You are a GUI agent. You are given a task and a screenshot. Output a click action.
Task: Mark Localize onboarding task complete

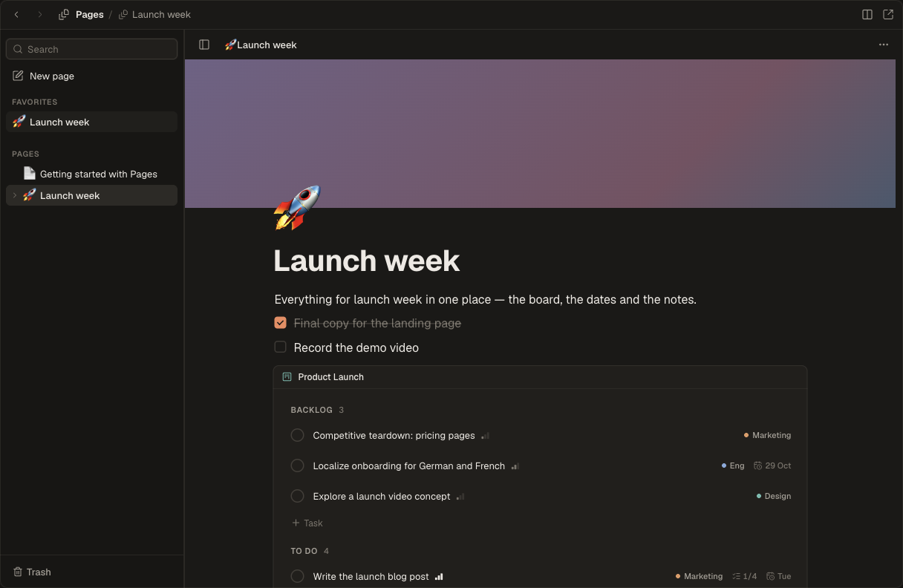tap(297, 465)
